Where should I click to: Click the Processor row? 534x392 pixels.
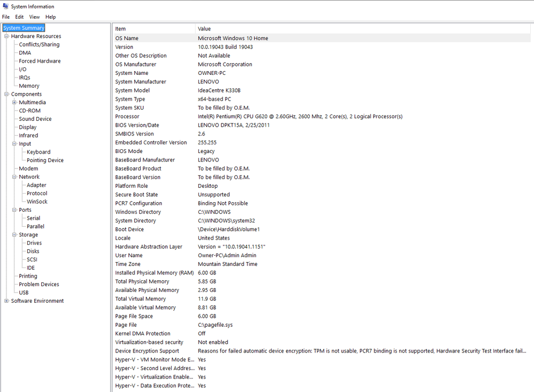321,117
